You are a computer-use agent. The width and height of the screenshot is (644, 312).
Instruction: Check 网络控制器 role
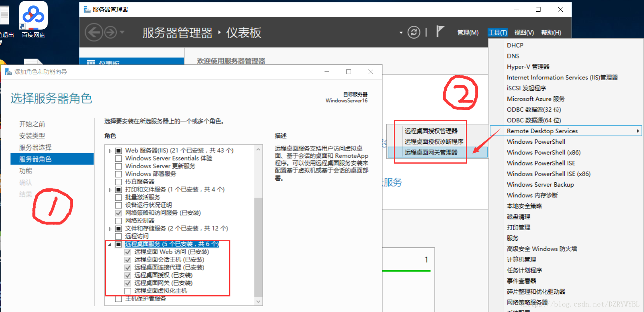(x=119, y=220)
